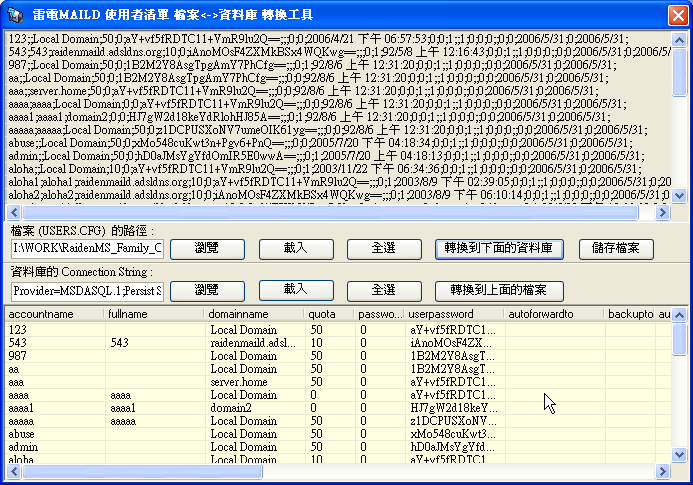This screenshot has width=693, height=485.
Task: Click the right arrow of the text area's horizontal scrollbar
Action: click(662, 213)
